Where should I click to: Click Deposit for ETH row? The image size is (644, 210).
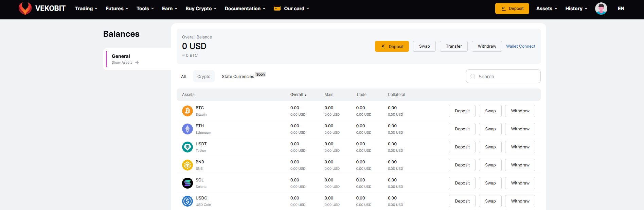coord(462,129)
